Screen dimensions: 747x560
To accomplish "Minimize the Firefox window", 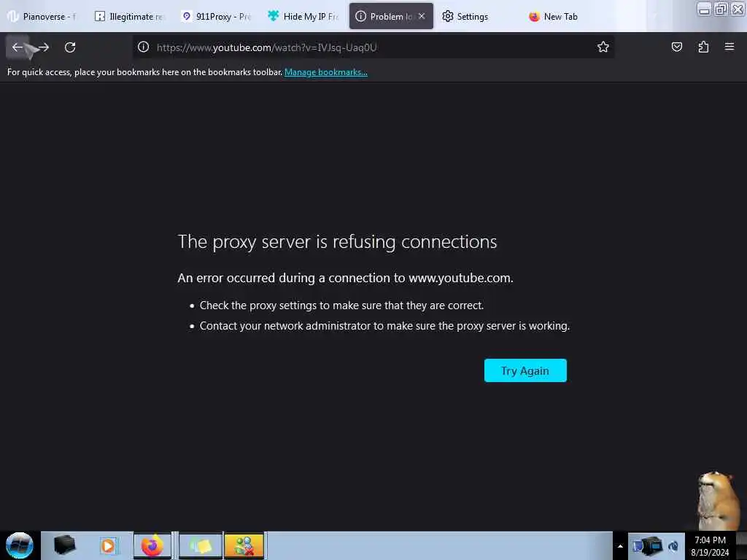I will click(x=704, y=9).
